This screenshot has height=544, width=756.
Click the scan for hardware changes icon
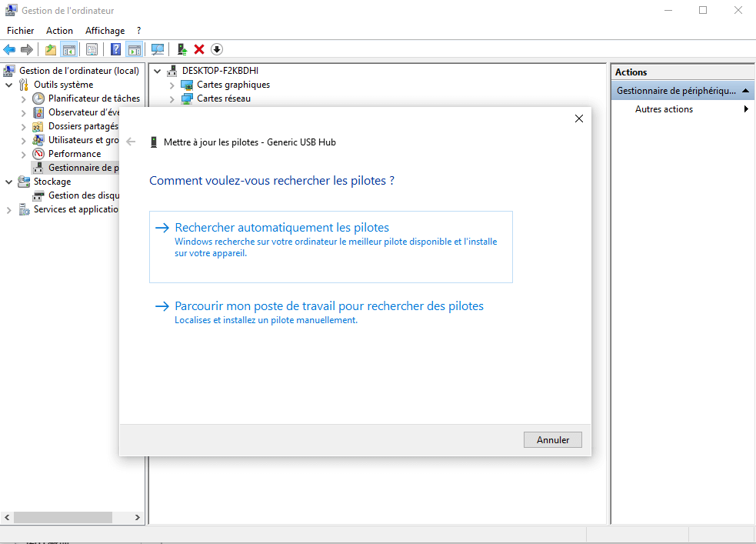click(x=158, y=49)
